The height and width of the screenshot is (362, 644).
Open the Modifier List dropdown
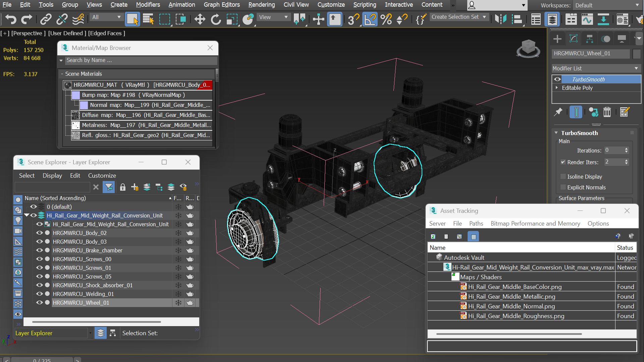click(x=596, y=68)
